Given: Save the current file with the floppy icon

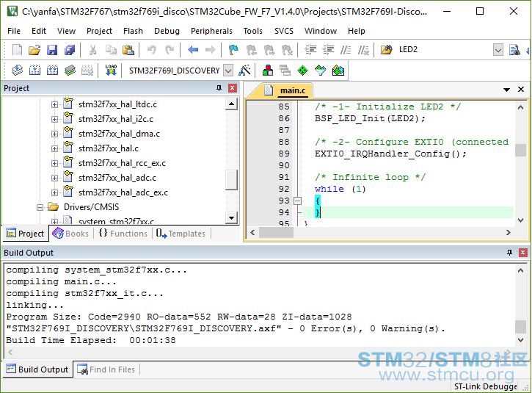Looking at the screenshot, I should tap(52, 50).
